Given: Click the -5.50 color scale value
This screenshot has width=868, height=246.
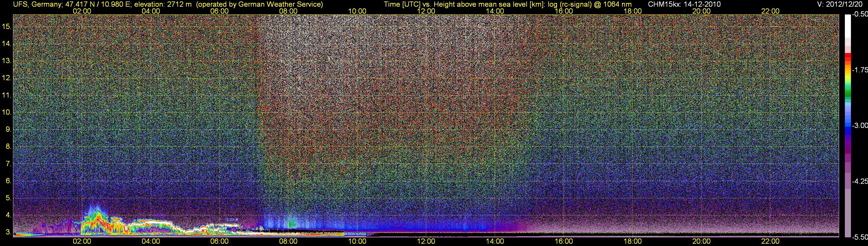Looking at the screenshot, I should [x=860, y=237].
